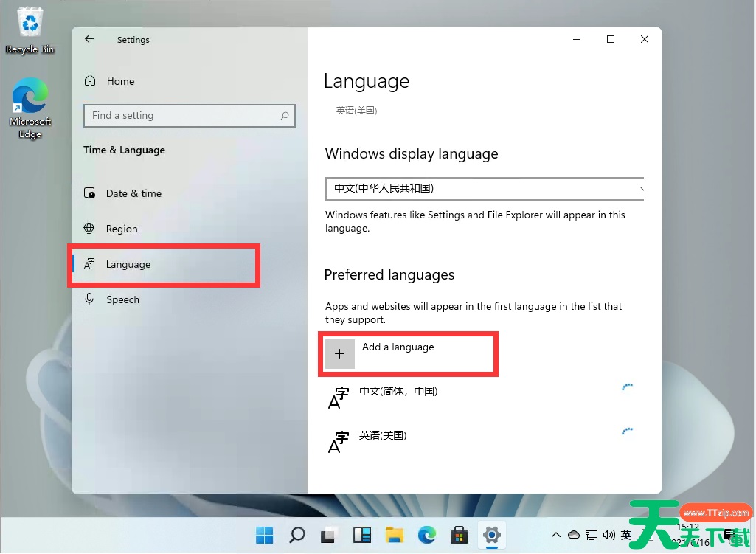Click the Start button on the taskbar

264,535
